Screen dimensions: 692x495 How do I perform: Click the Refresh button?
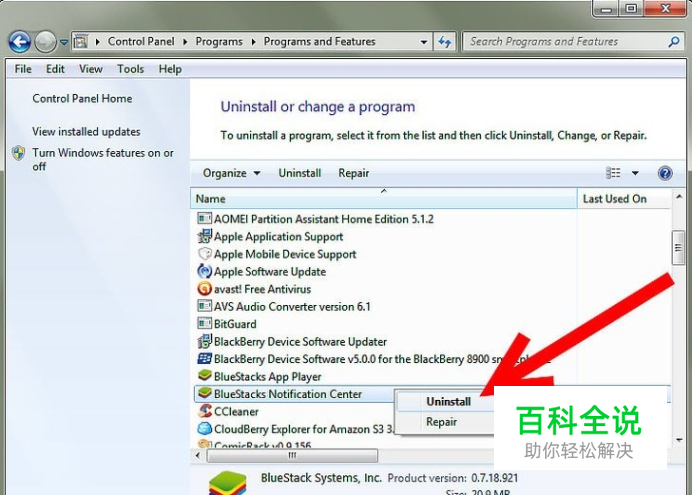pyautogui.click(x=444, y=42)
